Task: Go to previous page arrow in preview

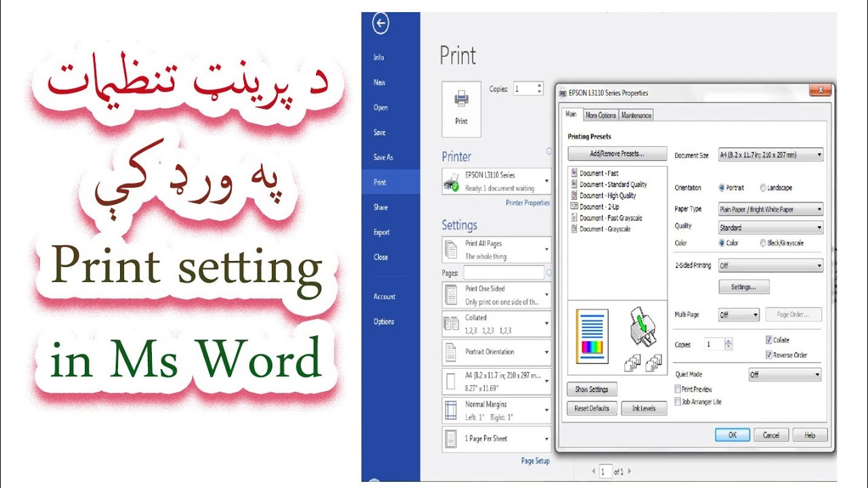Action: pos(593,471)
